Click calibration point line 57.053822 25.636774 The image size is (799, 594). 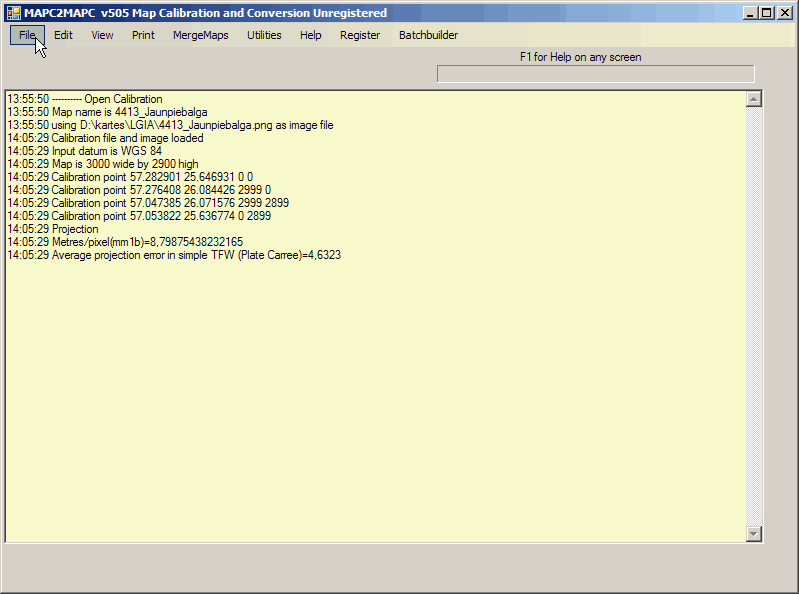tap(139, 216)
